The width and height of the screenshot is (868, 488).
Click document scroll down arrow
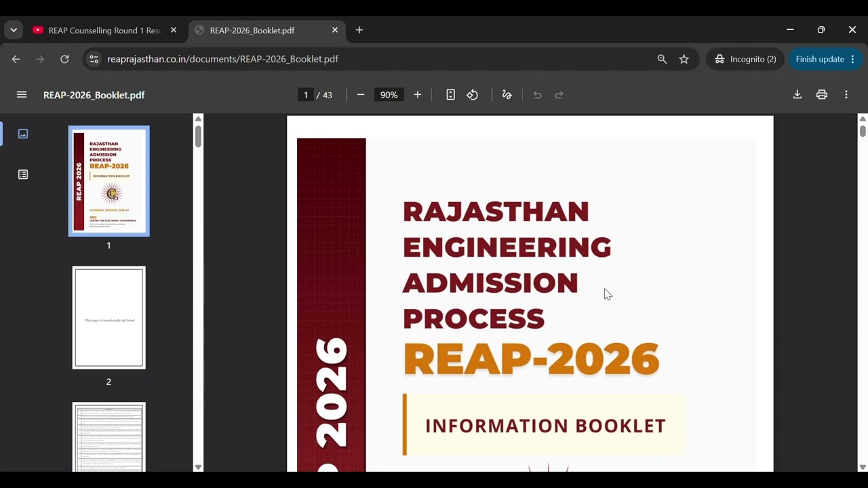[863, 467]
